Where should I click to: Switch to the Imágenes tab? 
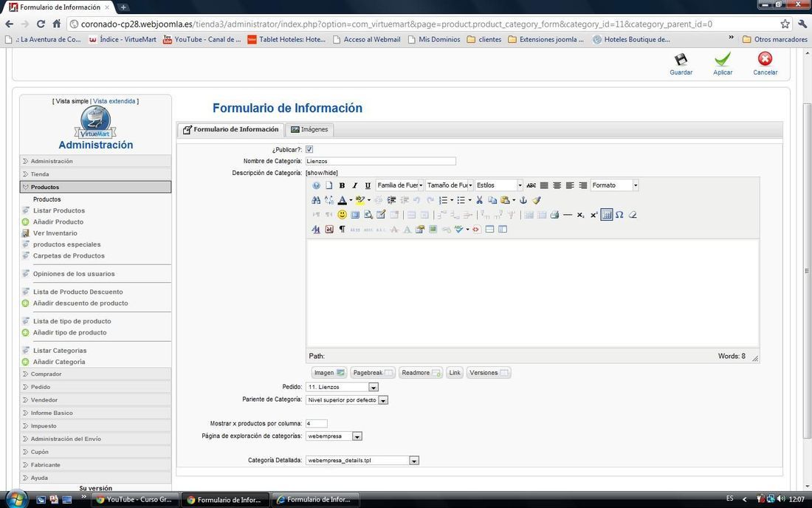(309, 129)
